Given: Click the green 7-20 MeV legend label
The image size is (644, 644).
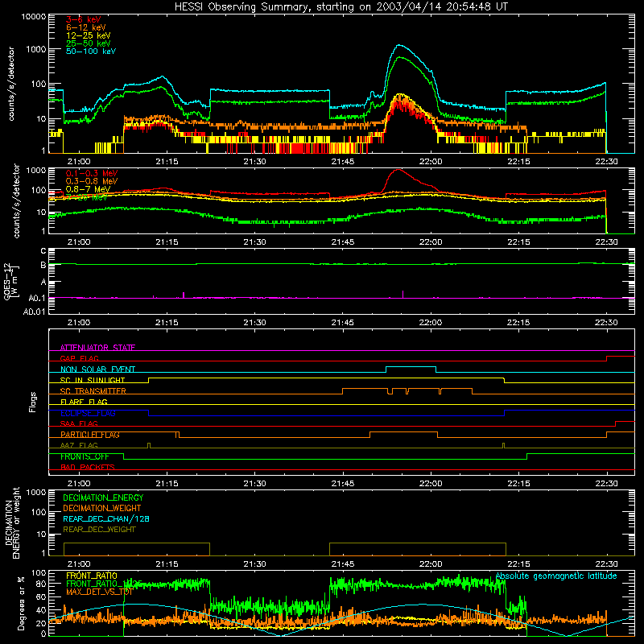Looking at the screenshot, I should (86, 197).
